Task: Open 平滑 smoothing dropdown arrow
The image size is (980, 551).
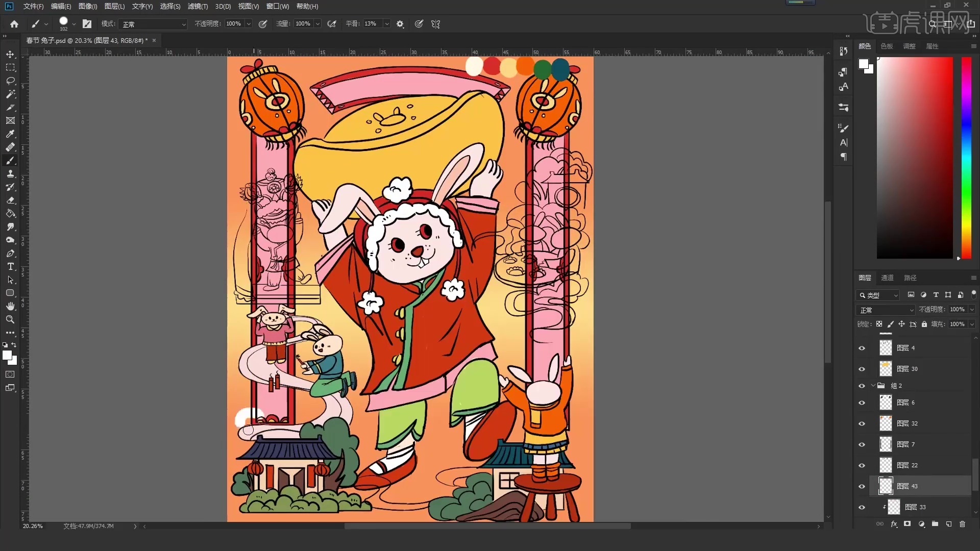Action: pyautogui.click(x=387, y=24)
